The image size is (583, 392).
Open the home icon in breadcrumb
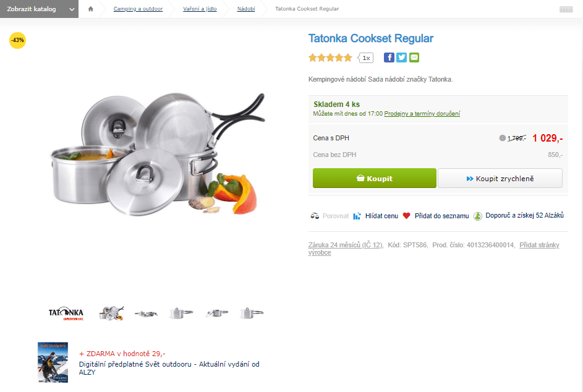click(x=90, y=9)
